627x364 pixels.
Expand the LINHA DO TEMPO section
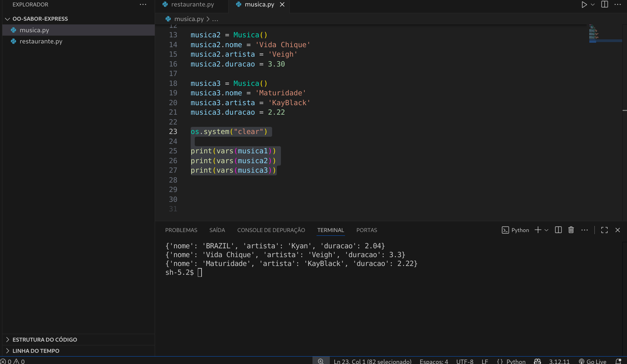[x=36, y=351]
